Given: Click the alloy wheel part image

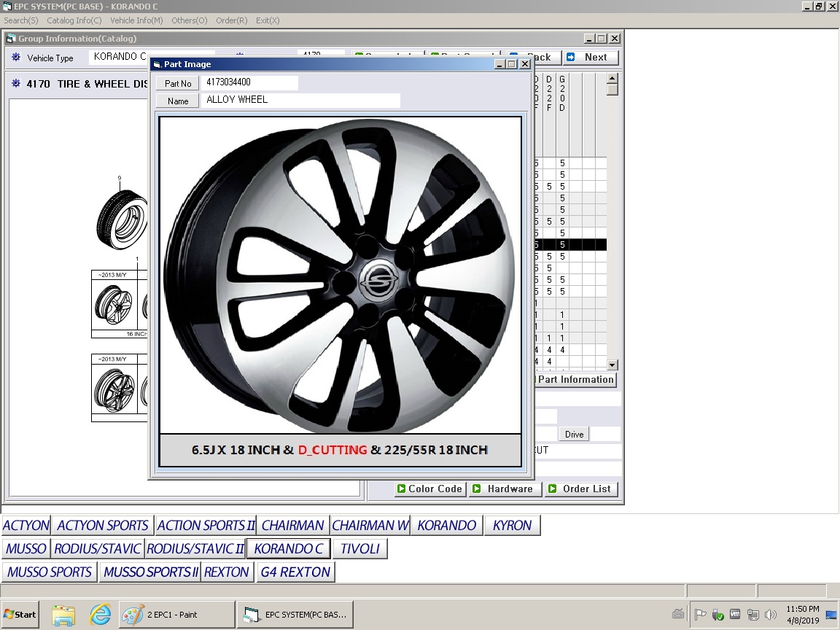Looking at the screenshot, I should tap(341, 276).
